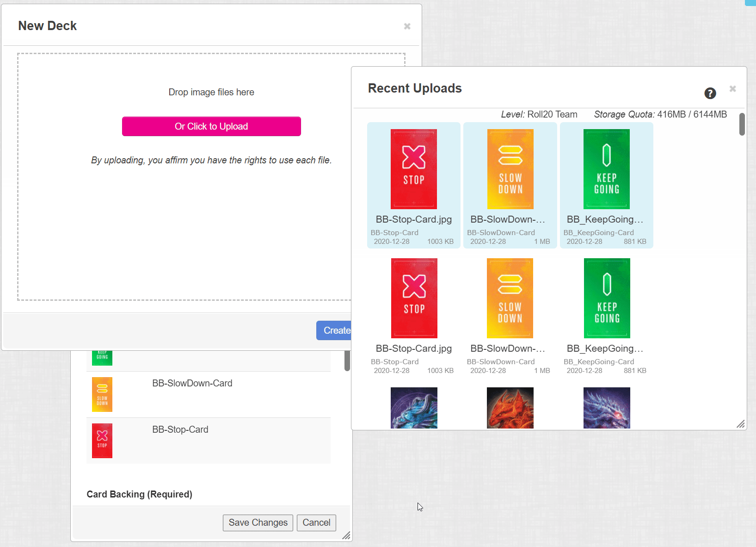Viewport: 756px width, 547px height.
Task: Click the blue dragon thumbnail
Action: (x=413, y=408)
